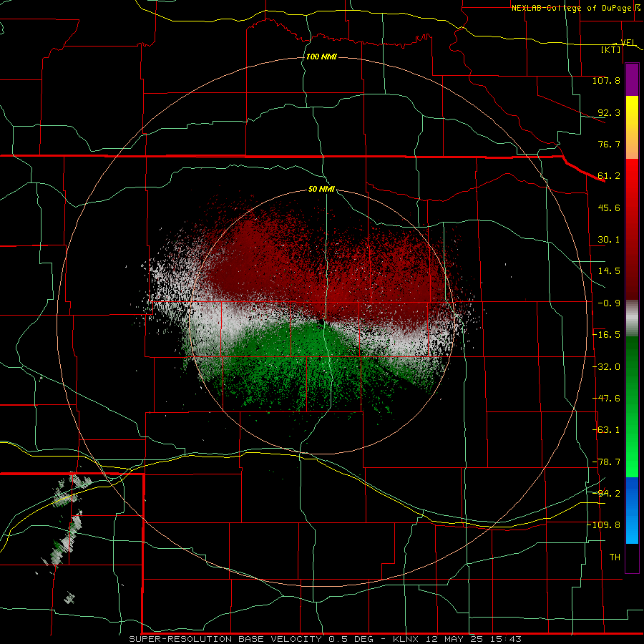Select the 107.8 scale value
This screenshot has height=644, width=644.
pos(606,80)
